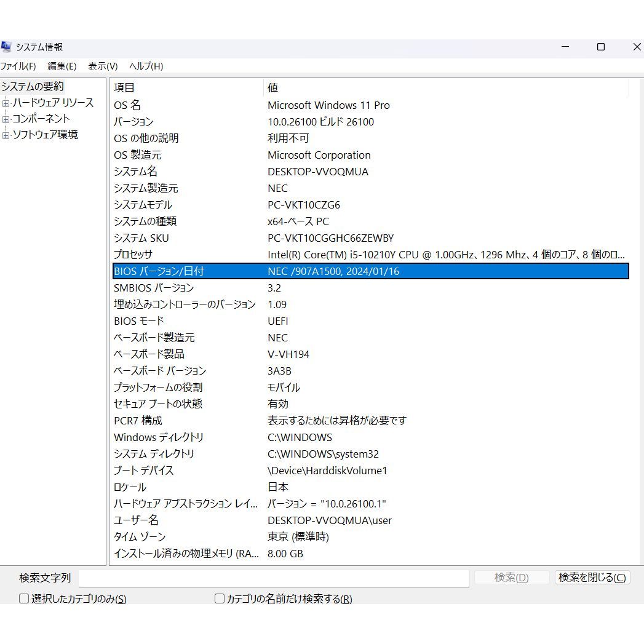Select the タイム ゾーン row

click(370, 537)
